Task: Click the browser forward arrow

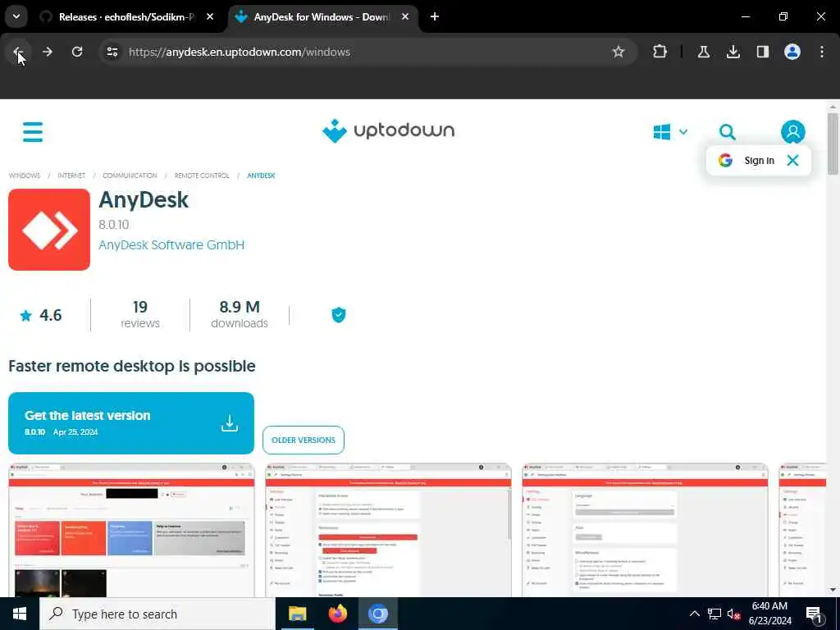Action: (x=48, y=52)
